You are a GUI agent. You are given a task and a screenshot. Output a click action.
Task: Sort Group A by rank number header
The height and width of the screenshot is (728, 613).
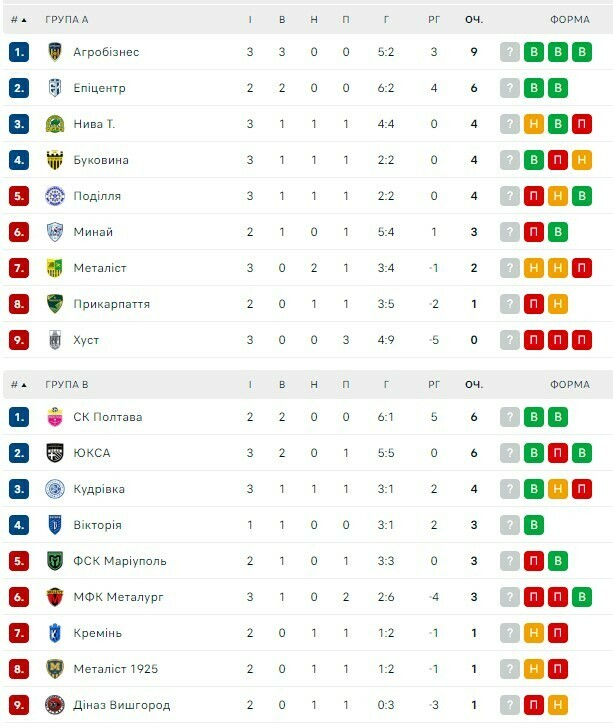[x=18, y=19]
